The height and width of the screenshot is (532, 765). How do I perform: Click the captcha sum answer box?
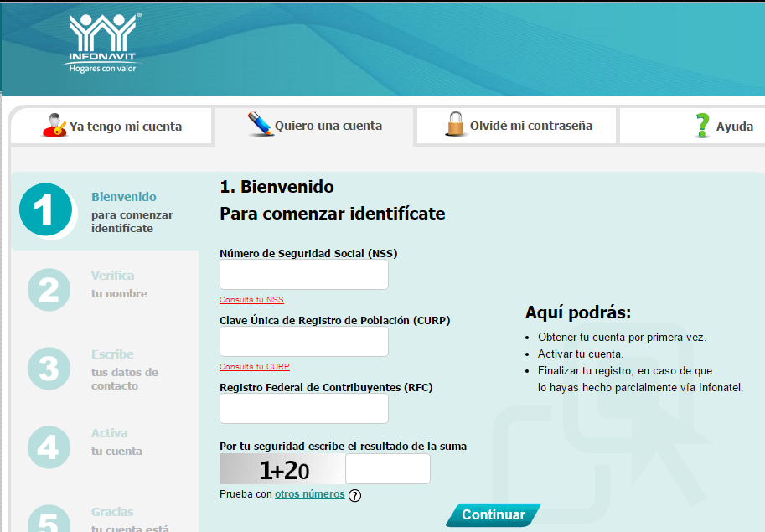tap(387, 468)
